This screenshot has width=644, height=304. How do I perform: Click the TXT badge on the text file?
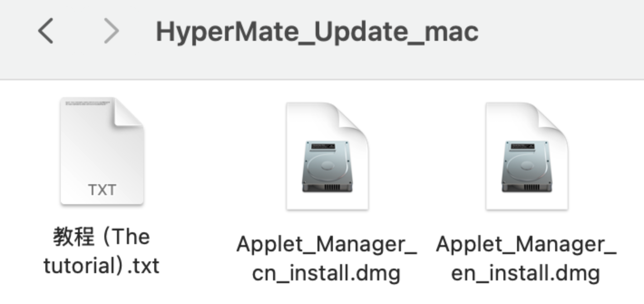[102, 190]
